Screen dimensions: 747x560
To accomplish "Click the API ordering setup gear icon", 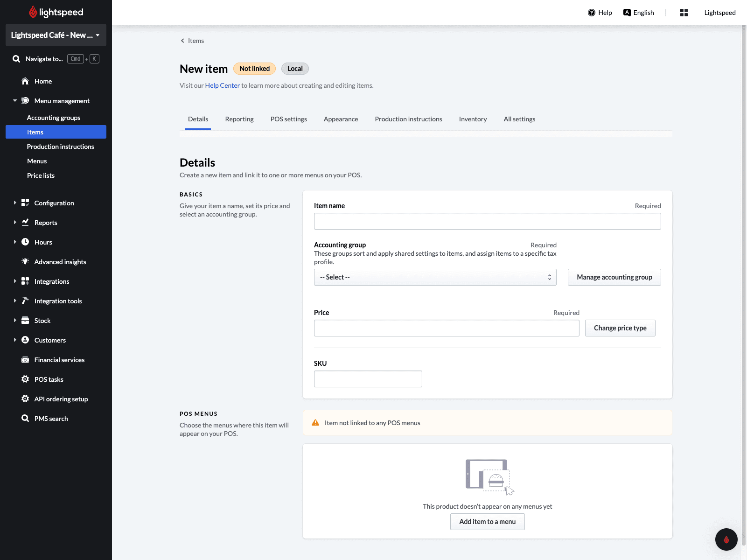I will click(25, 399).
